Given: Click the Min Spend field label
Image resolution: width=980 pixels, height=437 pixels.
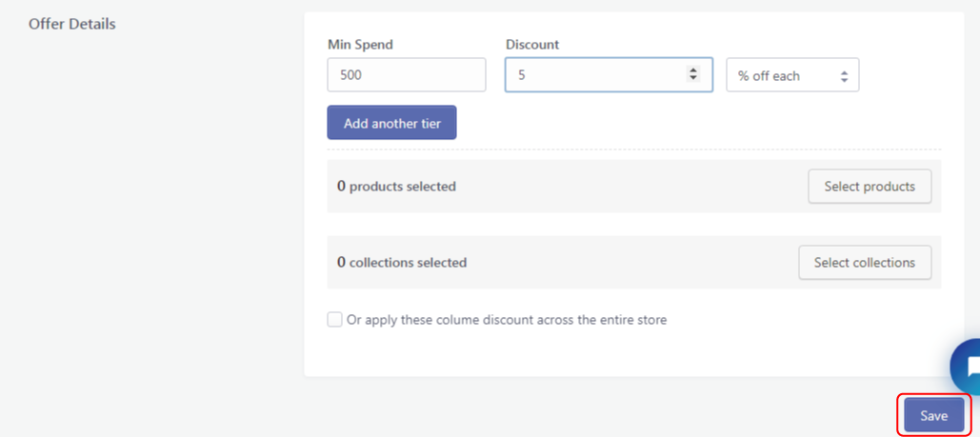Looking at the screenshot, I should (360, 45).
